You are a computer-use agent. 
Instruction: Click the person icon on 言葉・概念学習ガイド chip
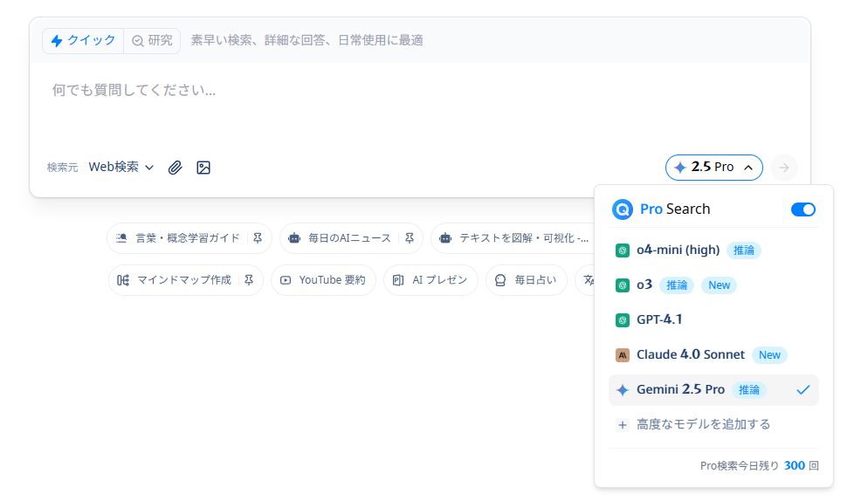[121, 238]
